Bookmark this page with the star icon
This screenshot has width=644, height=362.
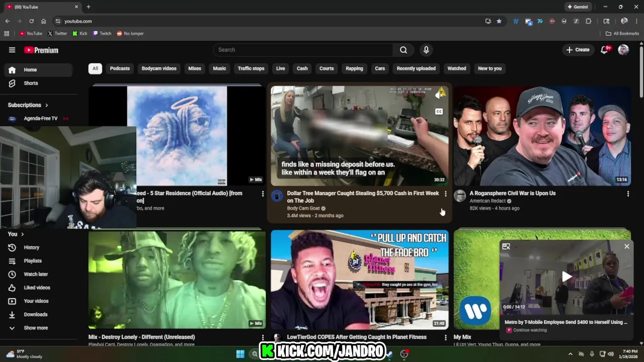click(499, 21)
